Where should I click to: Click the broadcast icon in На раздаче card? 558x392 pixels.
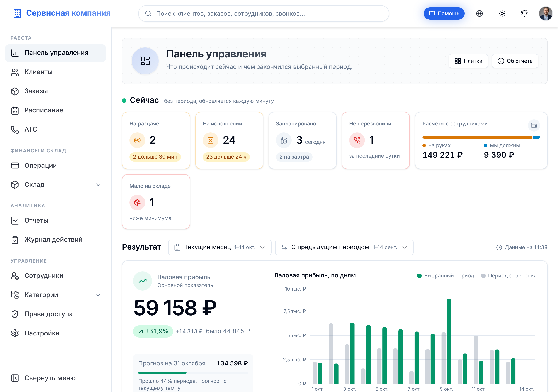click(137, 140)
